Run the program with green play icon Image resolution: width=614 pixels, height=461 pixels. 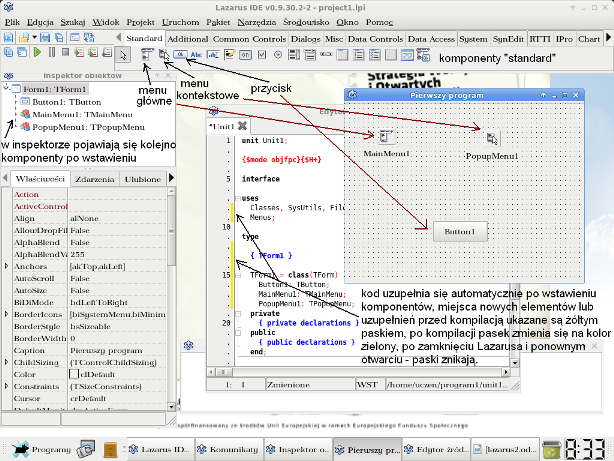[37, 52]
